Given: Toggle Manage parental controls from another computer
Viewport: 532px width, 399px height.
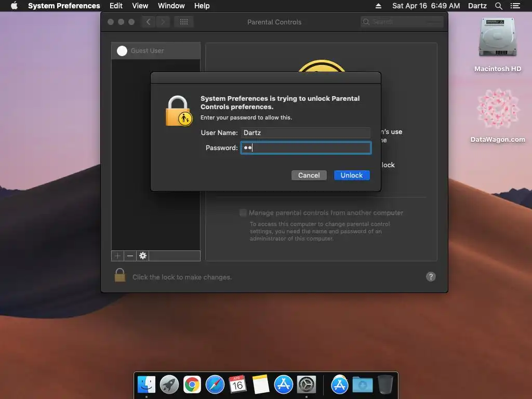Looking at the screenshot, I should [x=243, y=212].
